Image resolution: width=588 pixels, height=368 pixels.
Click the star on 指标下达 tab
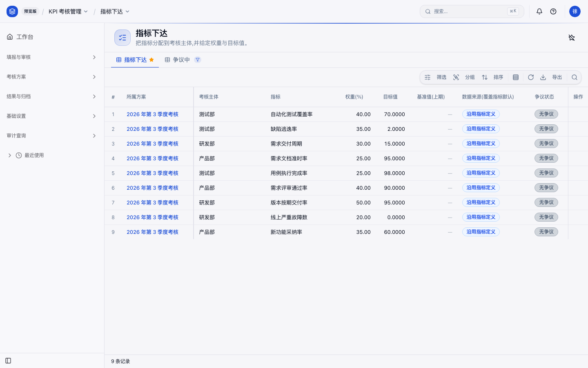point(151,60)
